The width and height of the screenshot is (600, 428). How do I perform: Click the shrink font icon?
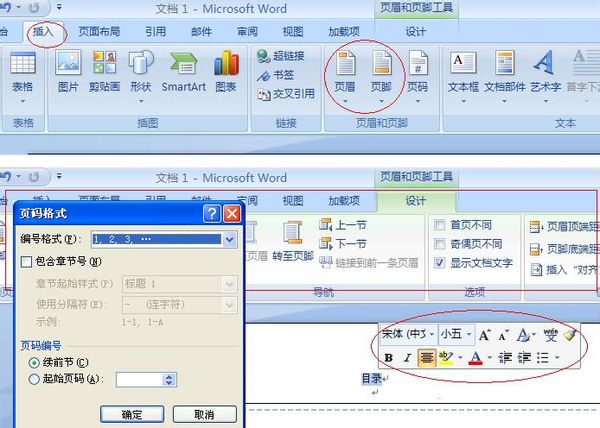tap(504, 335)
